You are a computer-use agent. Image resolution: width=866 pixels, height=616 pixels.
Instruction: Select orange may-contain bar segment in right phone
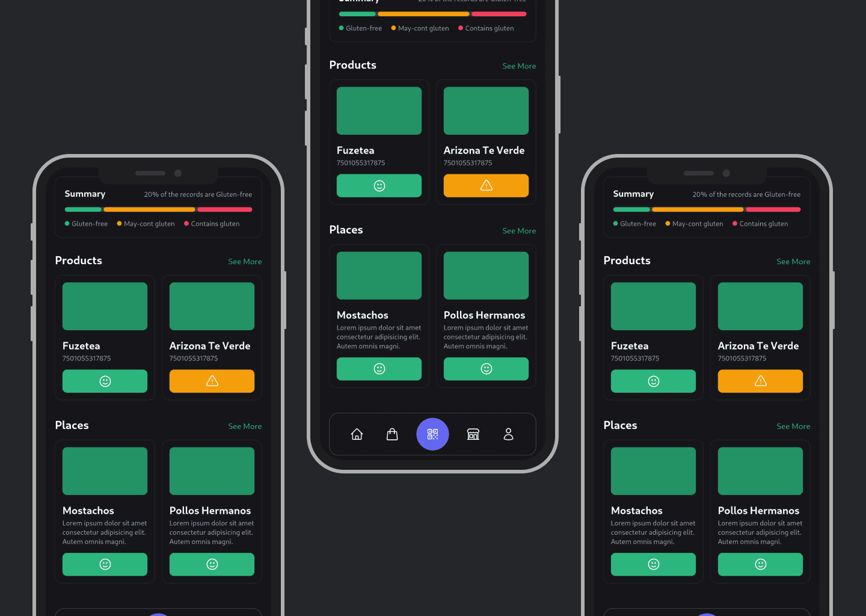click(698, 209)
